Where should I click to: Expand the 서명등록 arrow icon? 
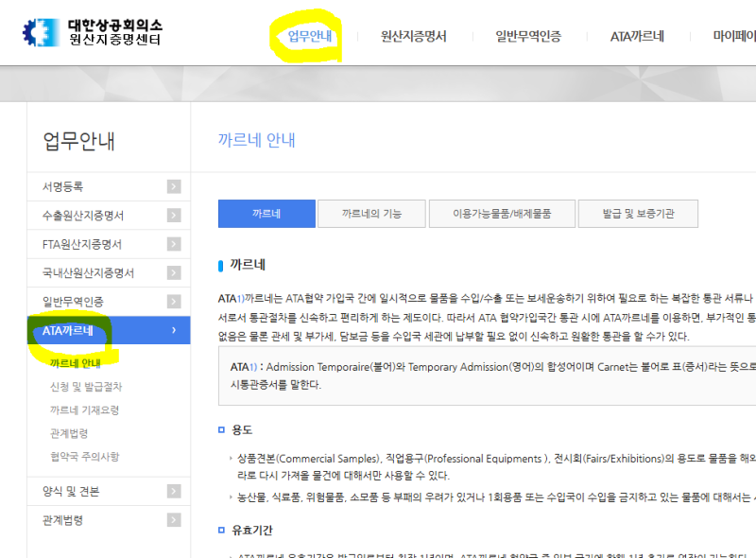click(x=174, y=186)
